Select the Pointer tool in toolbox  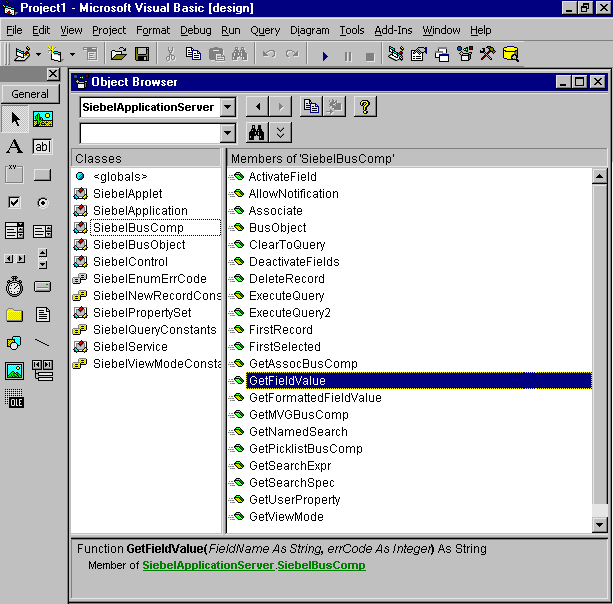point(15,119)
